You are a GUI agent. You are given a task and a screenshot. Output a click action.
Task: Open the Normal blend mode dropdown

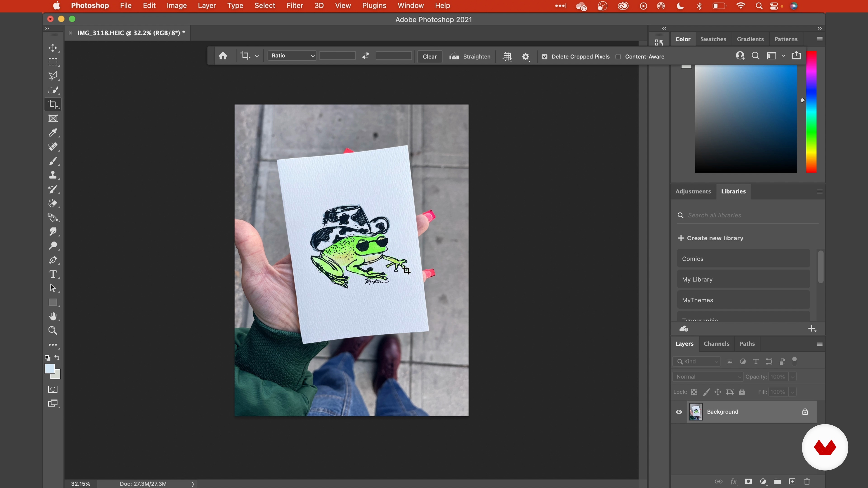coord(708,377)
